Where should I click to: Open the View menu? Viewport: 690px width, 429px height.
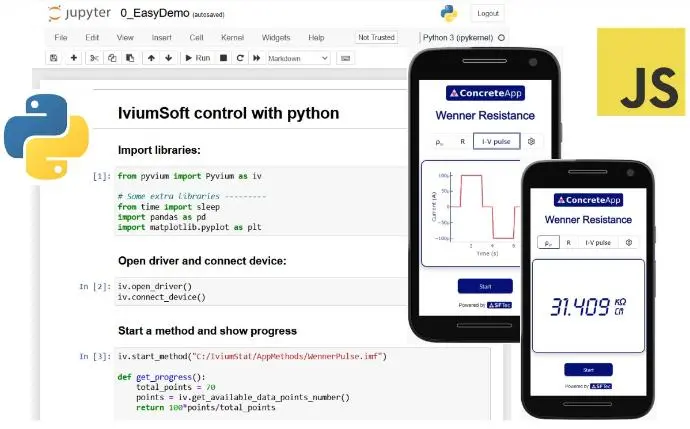click(x=125, y=37)
